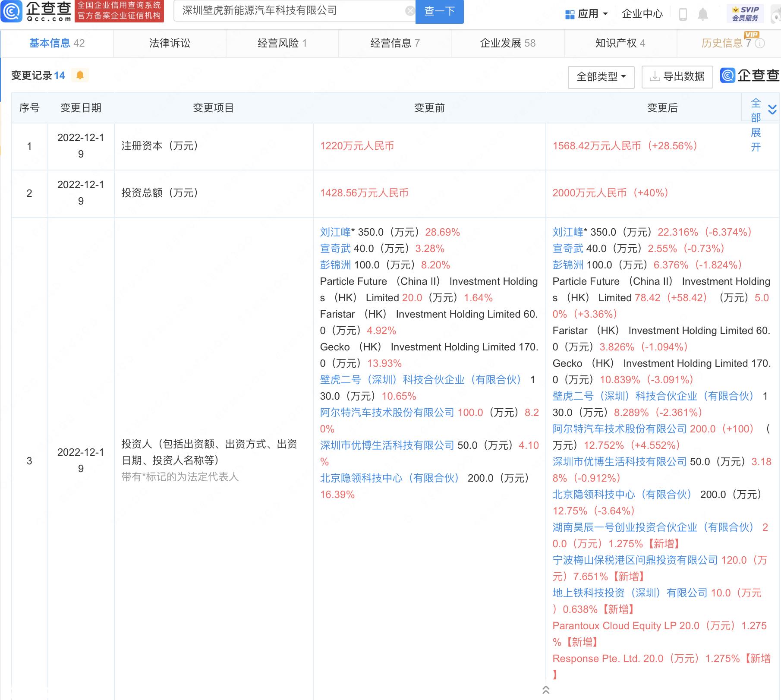
Task: Open 阿尔特汽车技术股份有限公司 link in 变更前
Action: (387, 413)
